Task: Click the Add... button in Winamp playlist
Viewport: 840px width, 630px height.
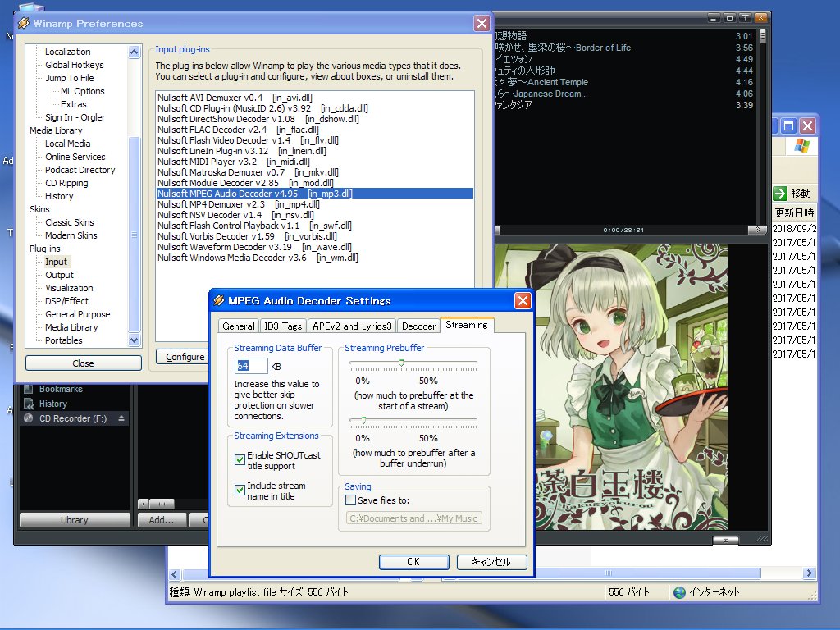Action: coord(162,519)
